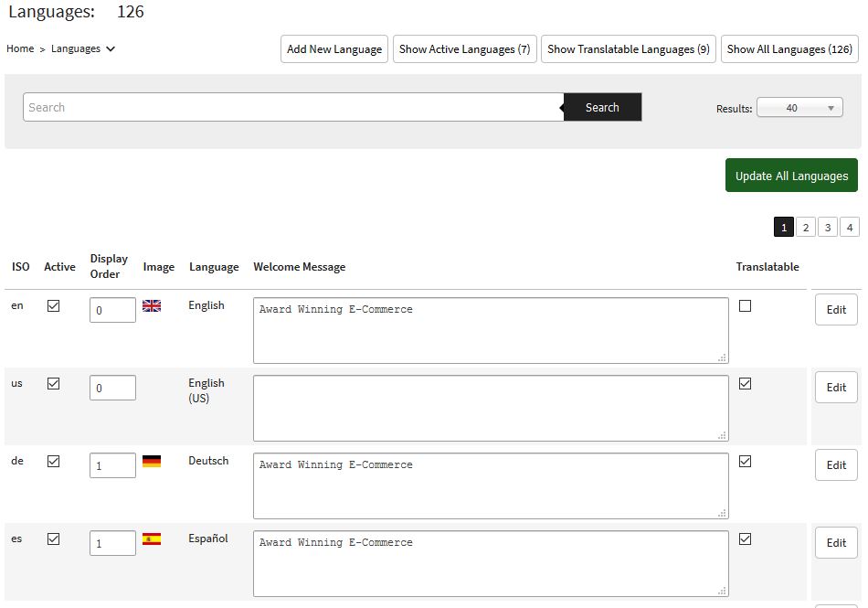The image size is (868, 608).
Task: Edit the English (US) language row
Action: (836, 387)
